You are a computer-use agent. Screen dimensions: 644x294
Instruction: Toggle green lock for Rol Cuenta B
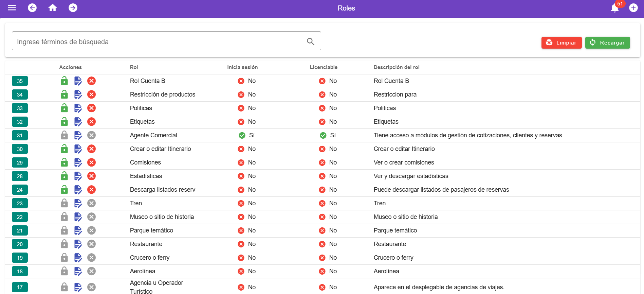click(64, 81)
